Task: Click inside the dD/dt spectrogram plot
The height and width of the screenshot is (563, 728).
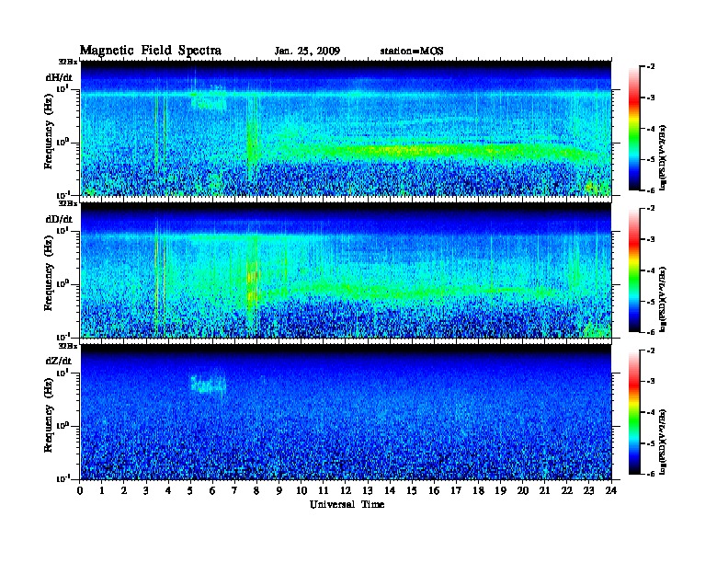Action: point(346,270)
